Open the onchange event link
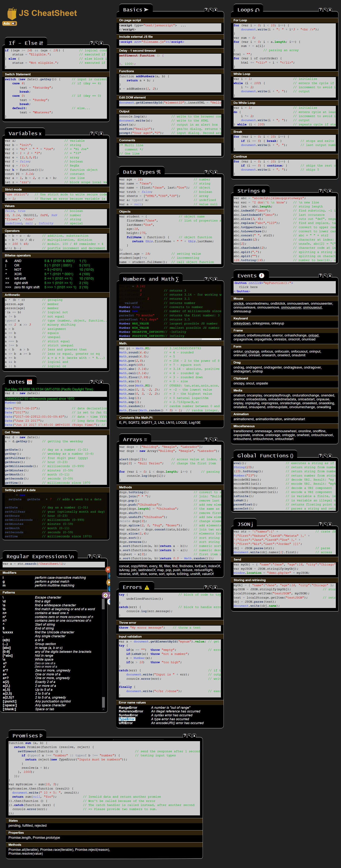 pyautogui.click(x=252, y=351)
